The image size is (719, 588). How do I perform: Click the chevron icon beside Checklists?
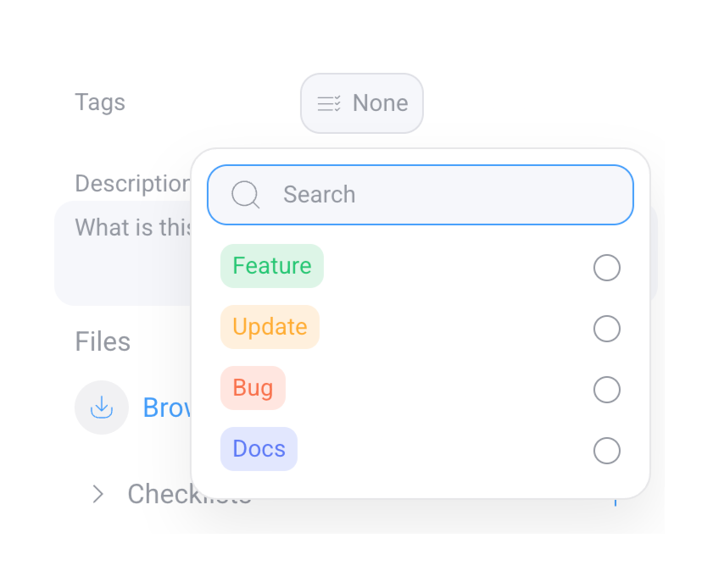(x=99, y=494)
